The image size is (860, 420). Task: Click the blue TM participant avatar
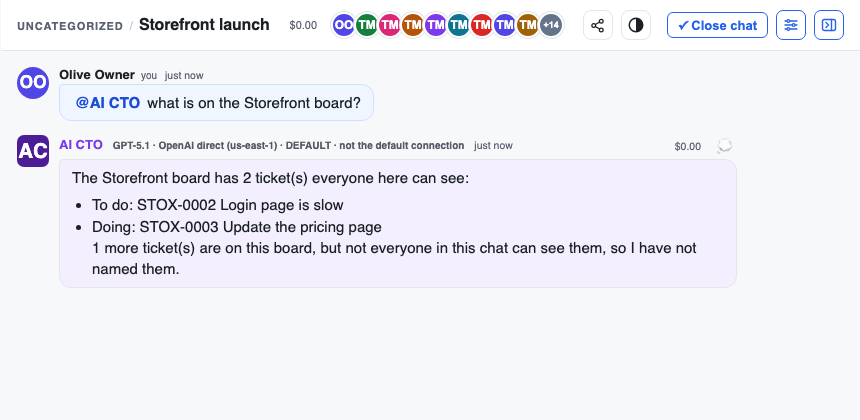[x=505, y=25]
